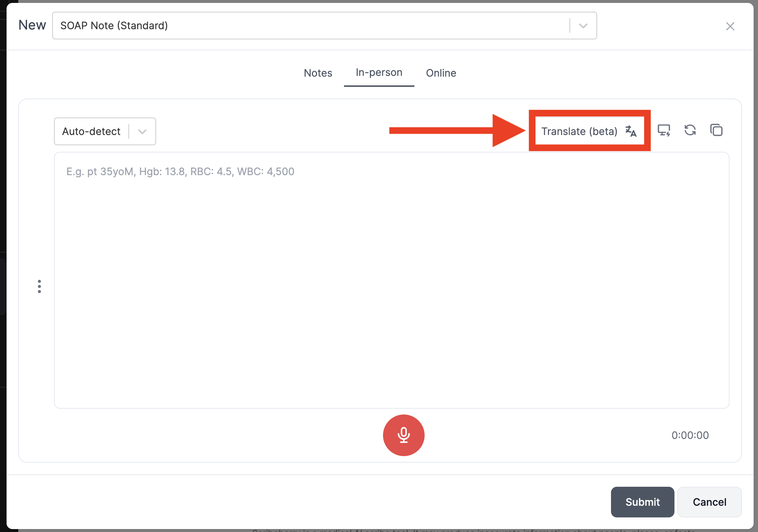Click the translate language icon

pyautogui.click(x=631, y=131)
